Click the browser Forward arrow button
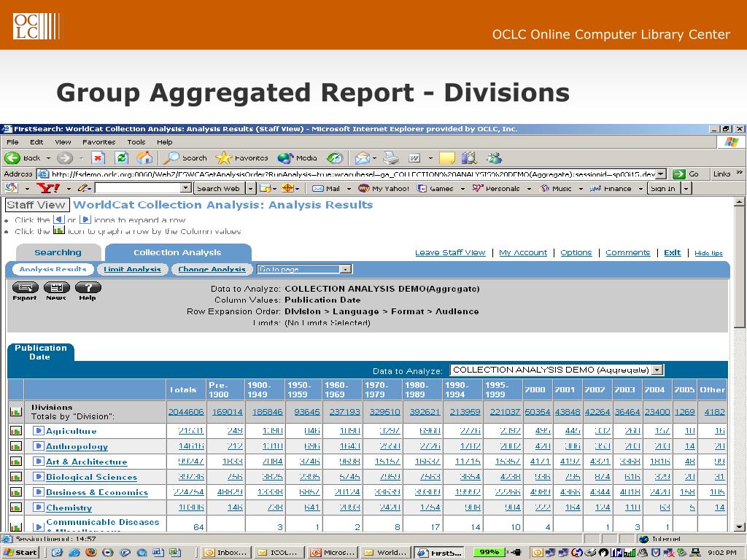Screen dimensions: 747x560 [x=65, y=158]
